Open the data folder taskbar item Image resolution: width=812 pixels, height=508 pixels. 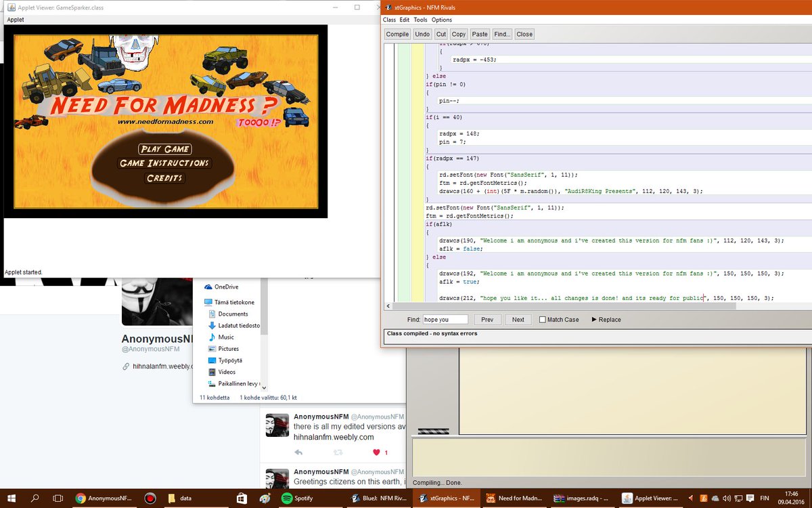click(195, 499)
